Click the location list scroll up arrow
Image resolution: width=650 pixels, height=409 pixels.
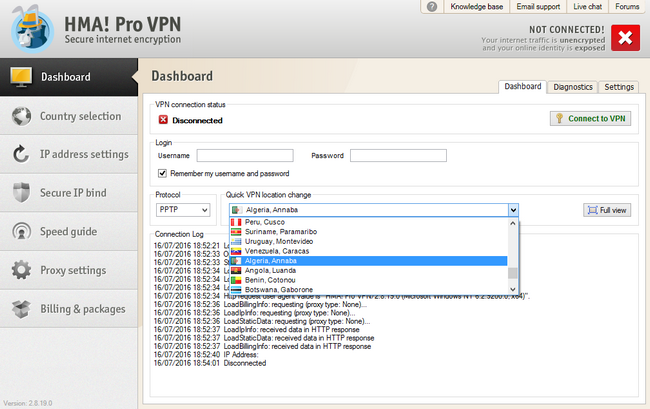point(513,223)
